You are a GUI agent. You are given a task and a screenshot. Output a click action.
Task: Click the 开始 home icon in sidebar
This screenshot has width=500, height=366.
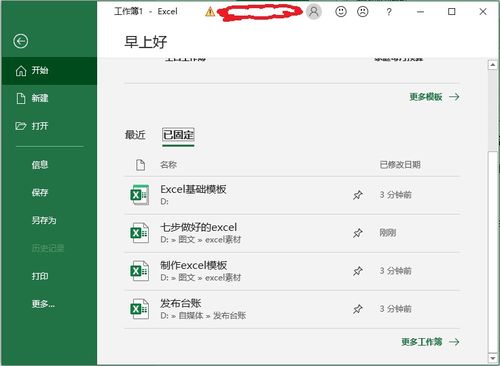tap(21, 71)
